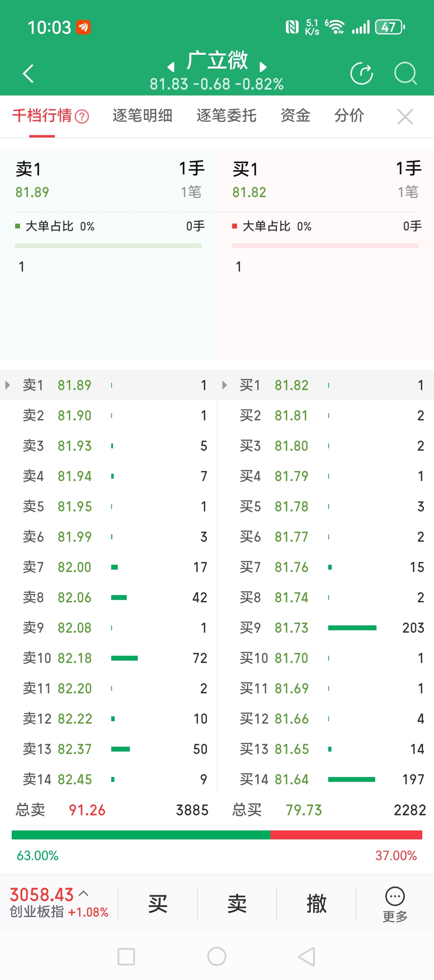The width and height of the screenshot is (434, 980).
Task: Select the 资金 tab
Action: point(295,116)
